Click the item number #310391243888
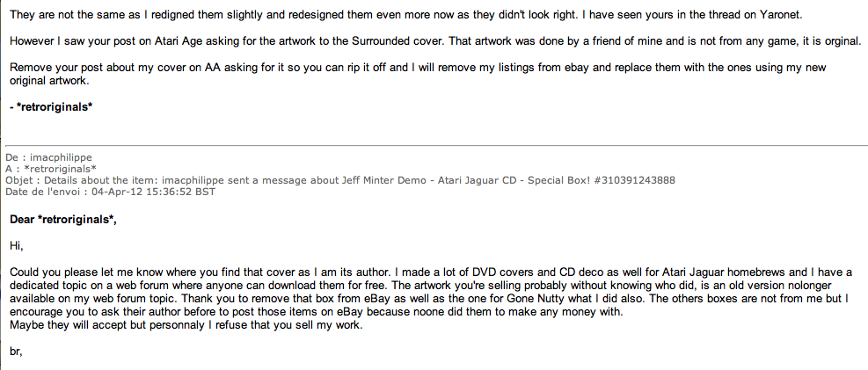 [628, 179]
